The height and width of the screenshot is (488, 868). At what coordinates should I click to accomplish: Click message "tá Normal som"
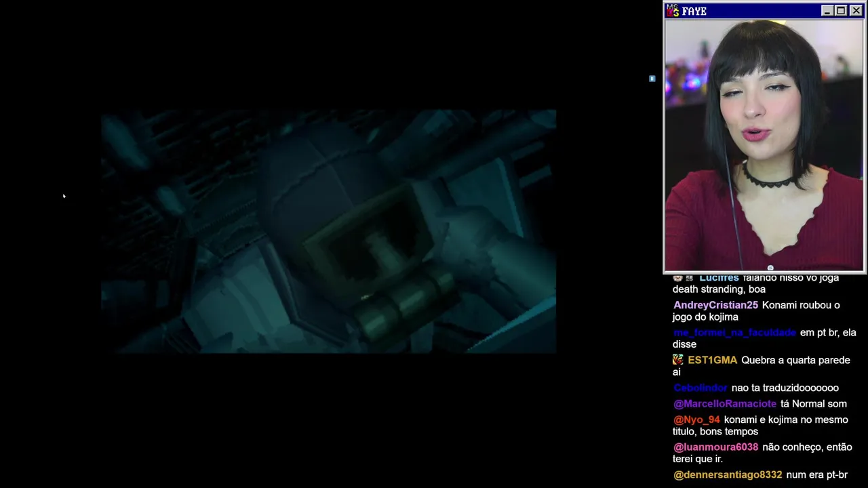point(814,404)
